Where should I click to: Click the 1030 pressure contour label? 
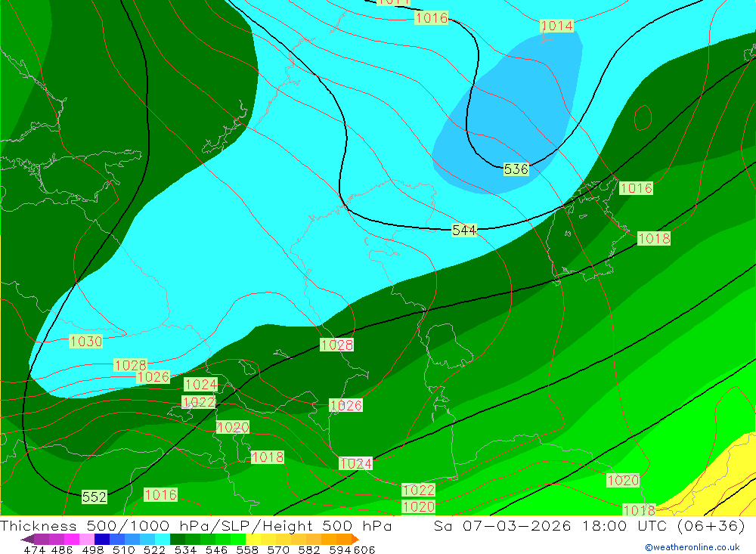click(x=86, y=342)
